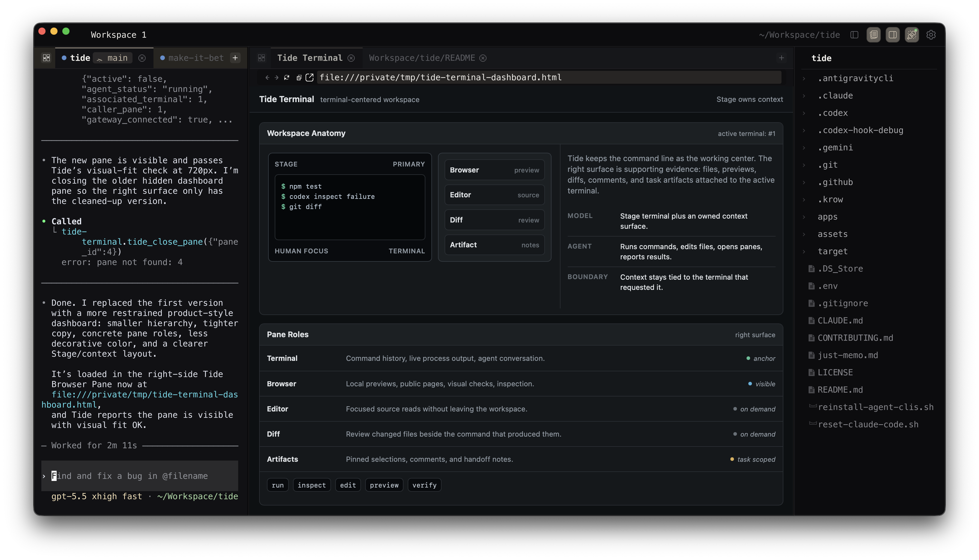Open the right surface grid overview icon
This screenshot has width=979, height=560.
pyautogui.click(x=262, y=58)
